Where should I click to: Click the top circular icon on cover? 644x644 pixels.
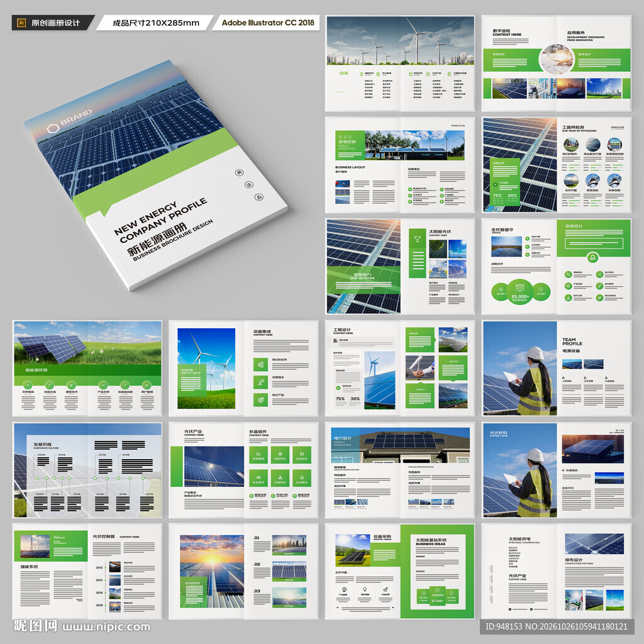[239, 172]
